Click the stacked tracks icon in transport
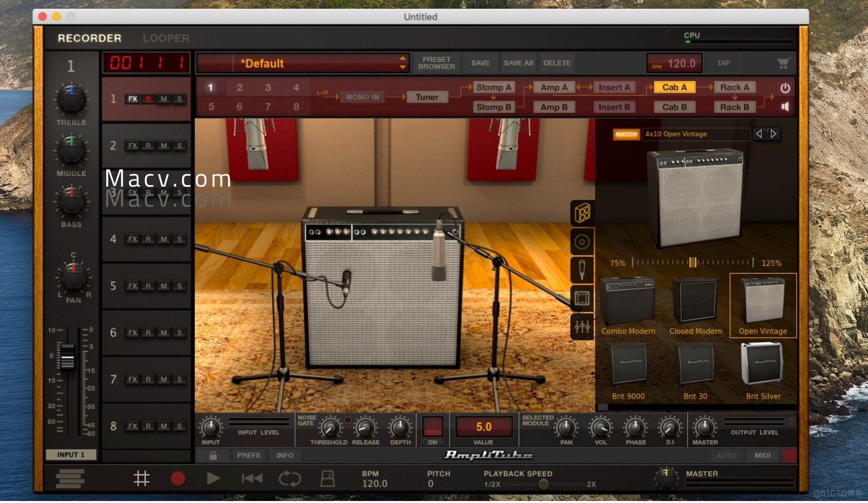This screenshot has width=868, height=503. [x=70, y=479]
